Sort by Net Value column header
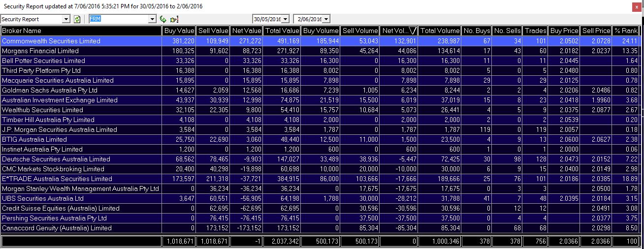The height and width of the screenshot is (249, 644). click(247, 31)
